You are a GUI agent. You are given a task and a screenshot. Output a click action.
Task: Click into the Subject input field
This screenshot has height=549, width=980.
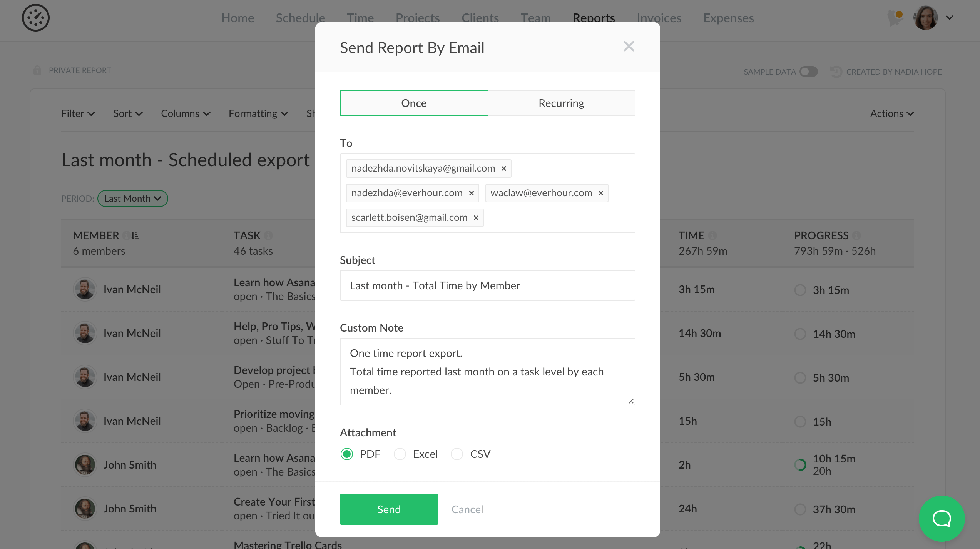pos(487,285)
